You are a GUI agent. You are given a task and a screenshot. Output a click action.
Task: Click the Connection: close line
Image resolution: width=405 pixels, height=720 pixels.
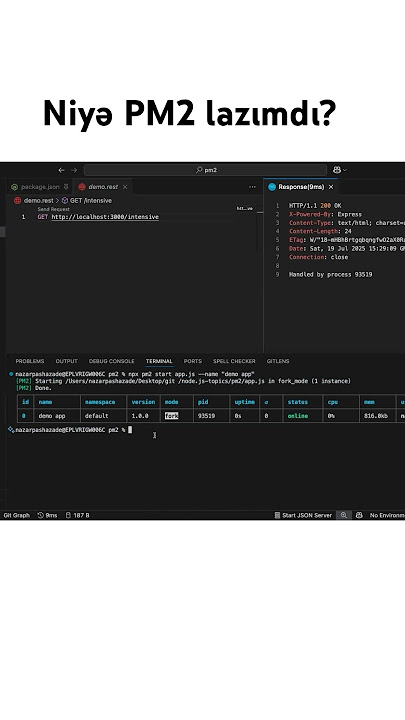(318, 257)
